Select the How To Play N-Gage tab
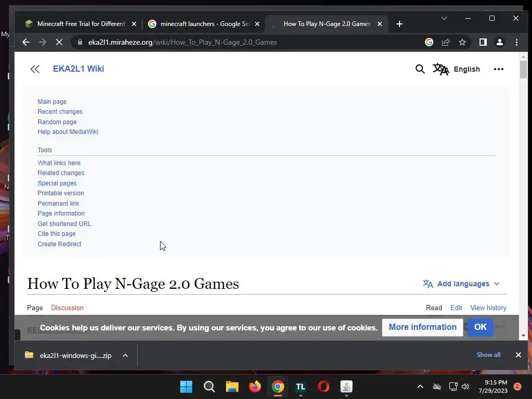The height and width of the screenshot is (399, 532). click(x=326, y=24)
